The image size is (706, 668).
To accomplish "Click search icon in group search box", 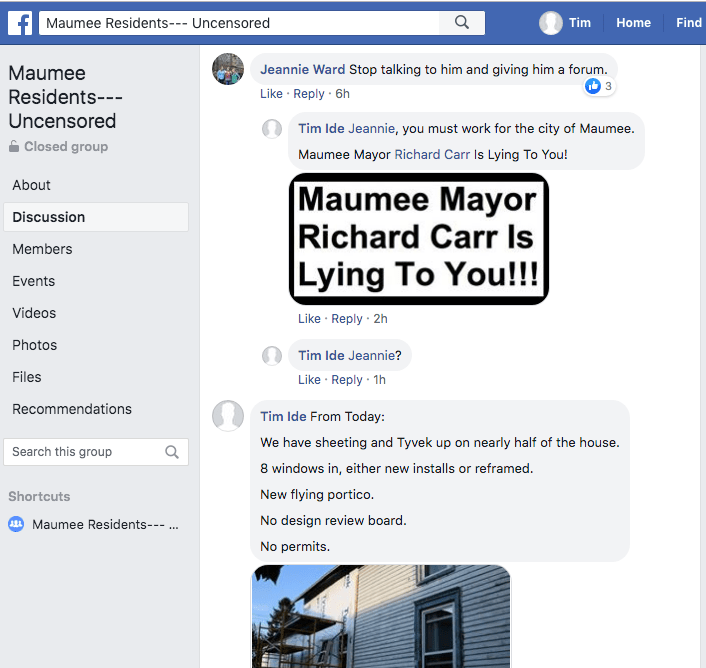I will (x=172, y=452).
